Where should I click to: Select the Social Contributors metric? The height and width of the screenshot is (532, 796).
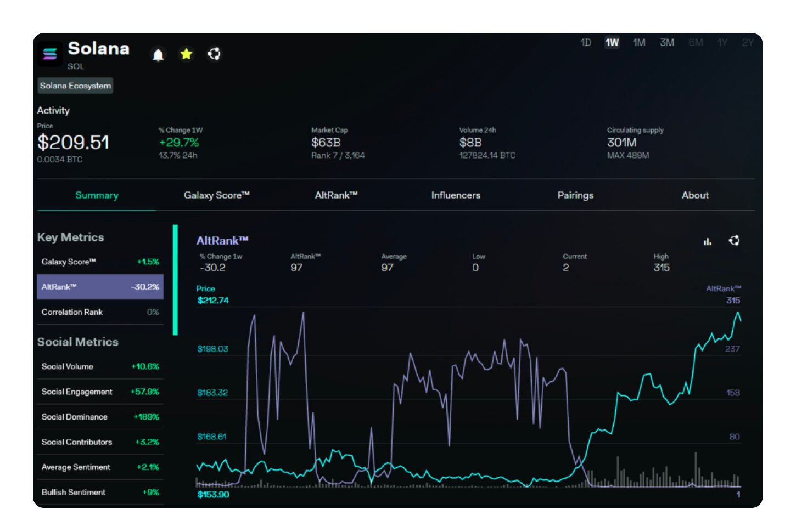tap(100, 442)
